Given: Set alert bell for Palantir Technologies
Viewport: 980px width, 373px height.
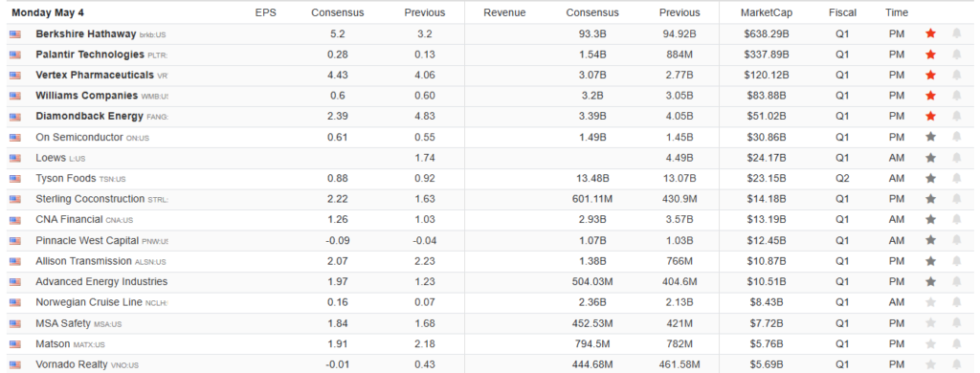Looking at the screenshot, I should (x=956, y=55).
